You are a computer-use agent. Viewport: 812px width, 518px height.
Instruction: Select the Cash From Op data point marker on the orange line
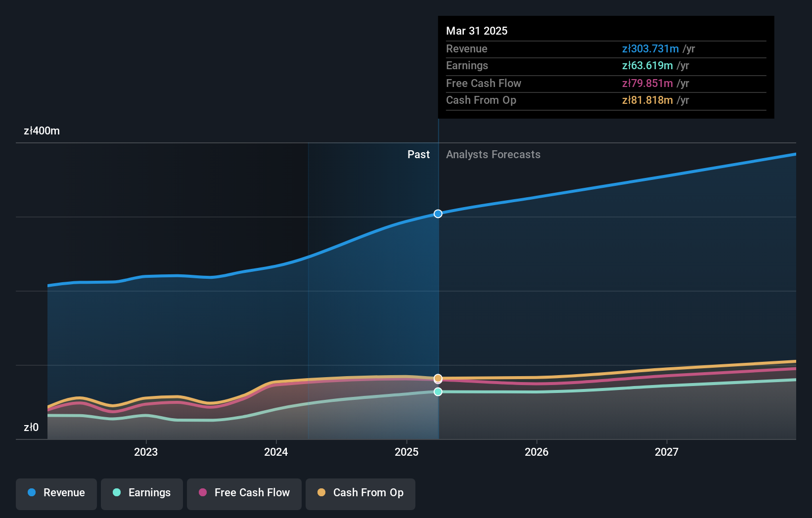(438, 378)
